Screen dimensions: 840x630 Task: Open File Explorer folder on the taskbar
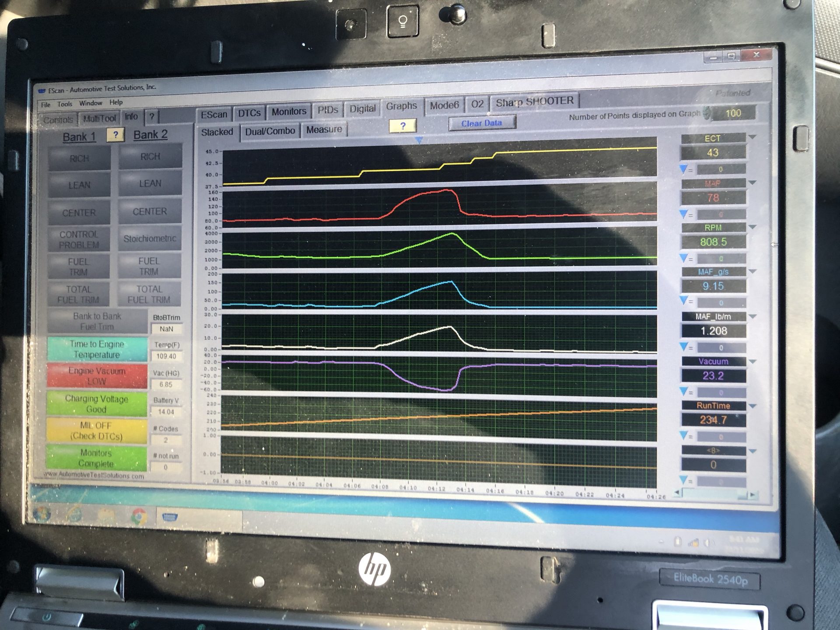[x=106, y=515]
